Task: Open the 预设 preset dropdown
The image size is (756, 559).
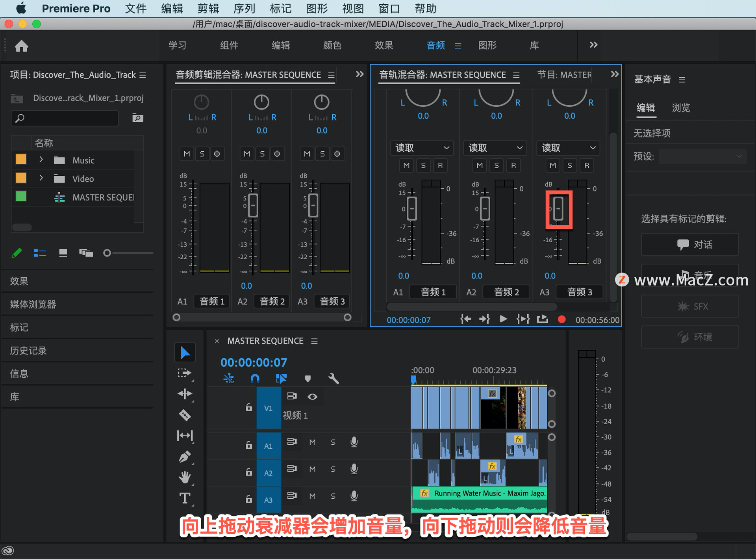Action: click(x=702, y=156)
